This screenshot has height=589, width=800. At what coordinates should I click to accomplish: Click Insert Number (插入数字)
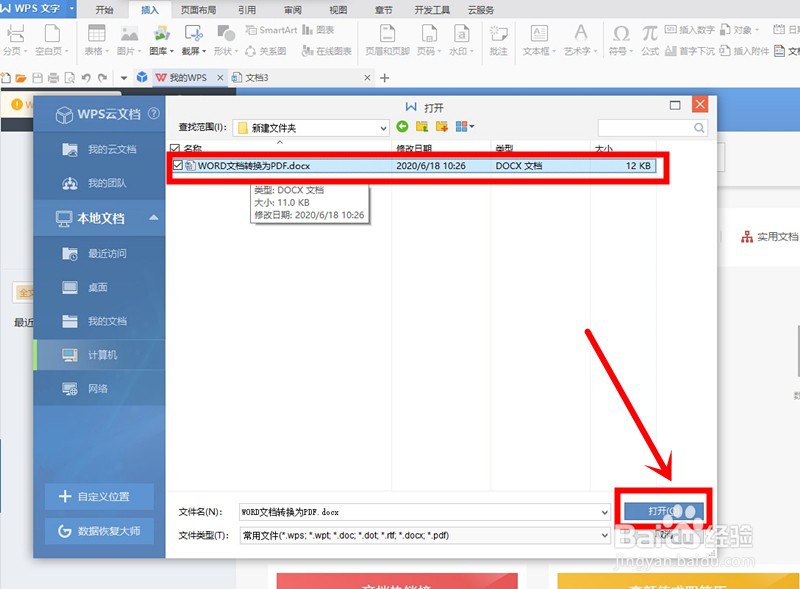tap(690, 30)
